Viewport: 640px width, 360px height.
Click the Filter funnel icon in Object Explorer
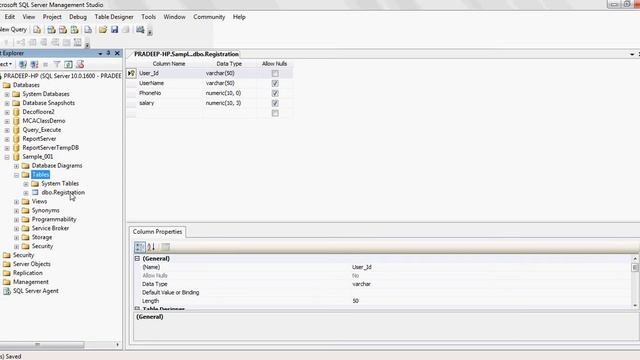pyautogui.click(x=57, y=64)
